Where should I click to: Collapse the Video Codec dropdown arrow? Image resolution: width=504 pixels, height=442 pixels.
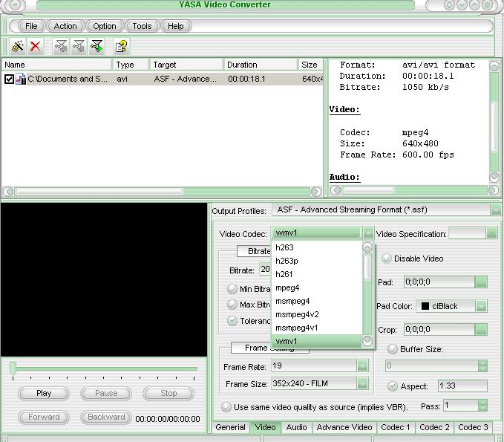368,233
